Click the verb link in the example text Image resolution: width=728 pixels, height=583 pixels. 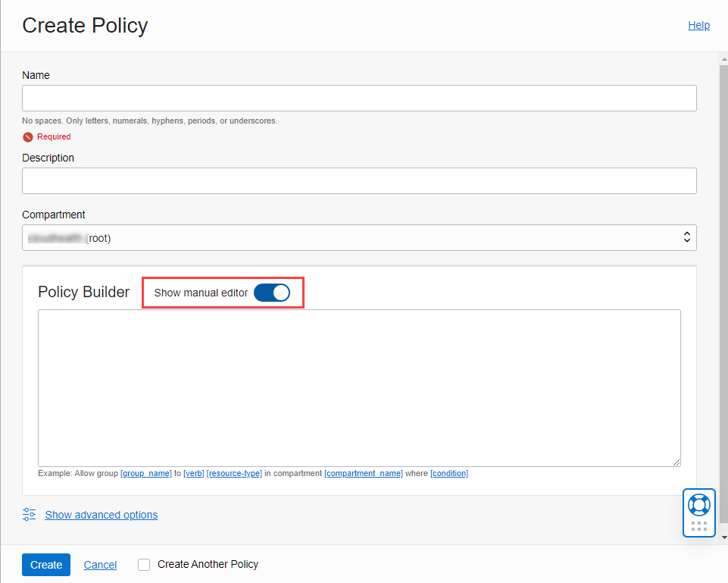pos(194,473)
